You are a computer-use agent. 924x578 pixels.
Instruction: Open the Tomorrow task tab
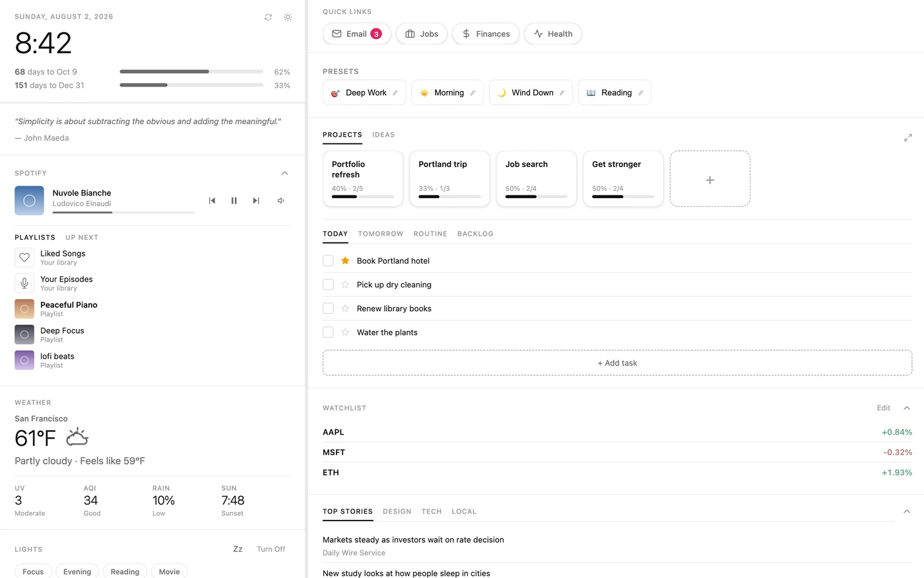381,234
